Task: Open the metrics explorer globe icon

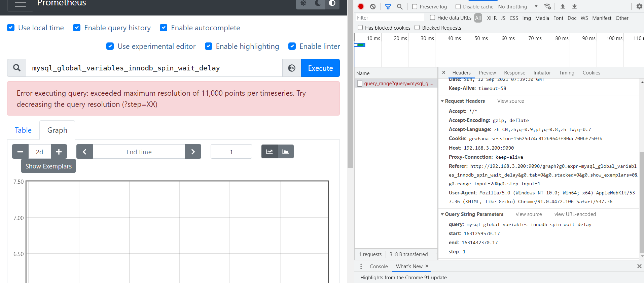Action: [x=292, y=68]
